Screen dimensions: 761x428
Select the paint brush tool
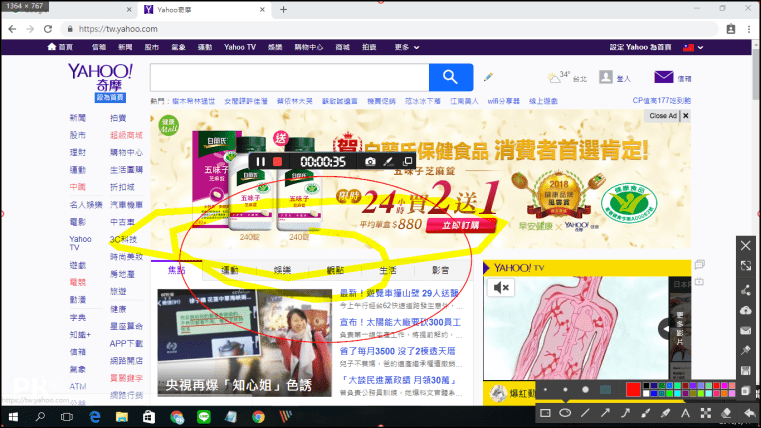pyautogui.click(x=645, y=413)
